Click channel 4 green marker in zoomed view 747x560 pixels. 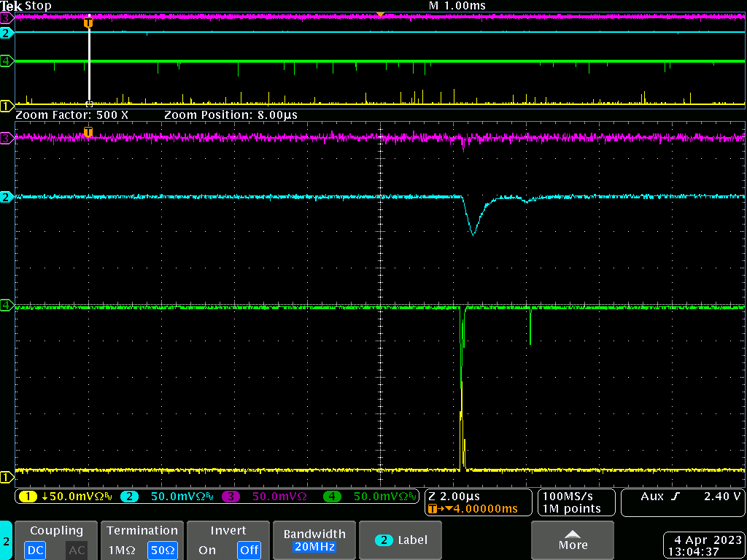coord(6,305)
